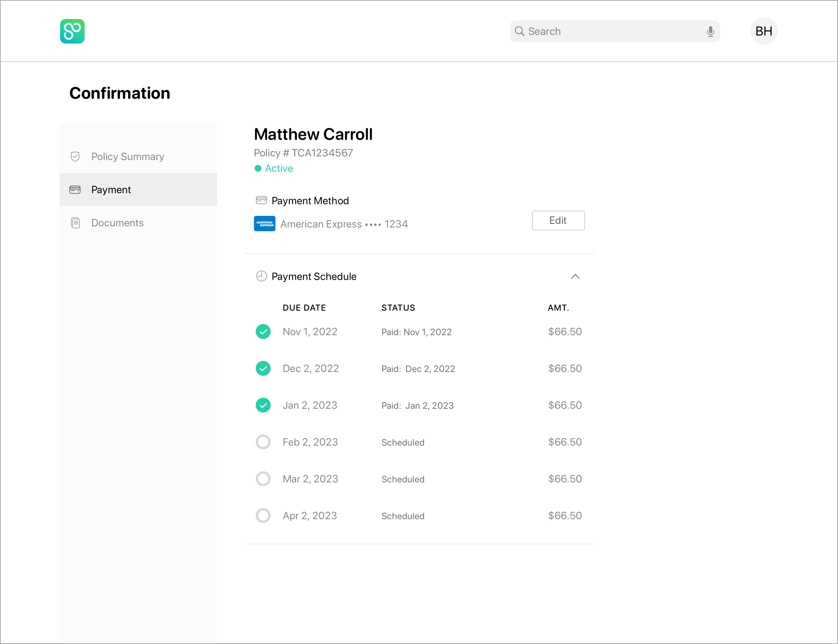838x644 pixels.
Task: Collapse the Payment Schedule section
Action: [575, 276]
